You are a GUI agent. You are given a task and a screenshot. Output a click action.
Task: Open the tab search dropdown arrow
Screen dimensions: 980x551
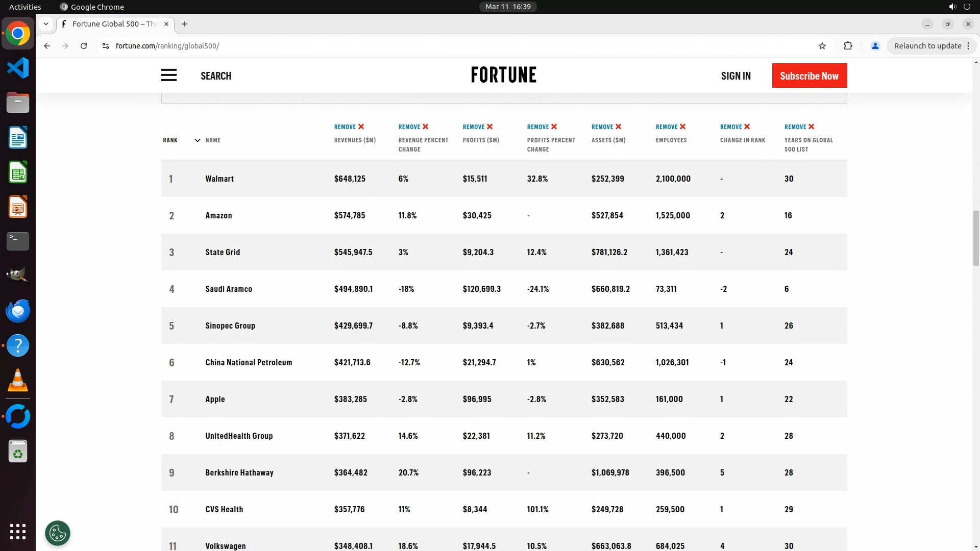[x=46, y=24]
